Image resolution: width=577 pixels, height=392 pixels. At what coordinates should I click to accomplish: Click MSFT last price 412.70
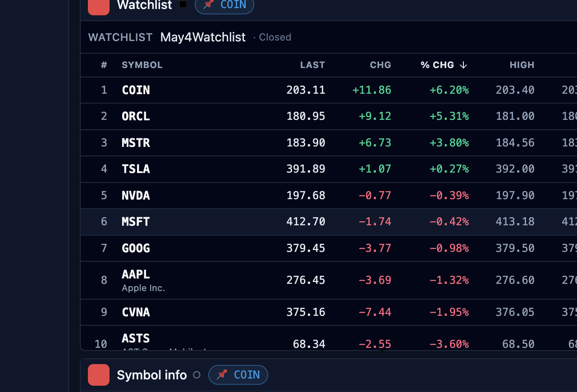click(x=306, y=222)
